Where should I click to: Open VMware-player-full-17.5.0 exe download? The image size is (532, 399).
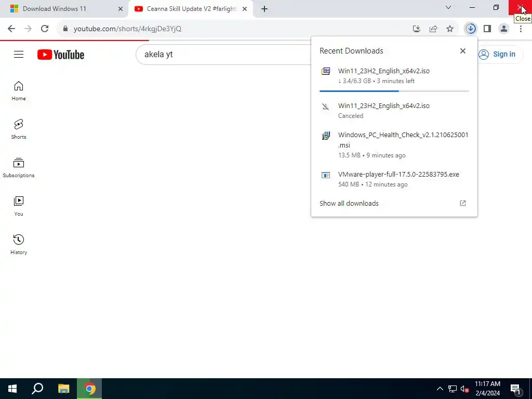click(x=394, y=179)
